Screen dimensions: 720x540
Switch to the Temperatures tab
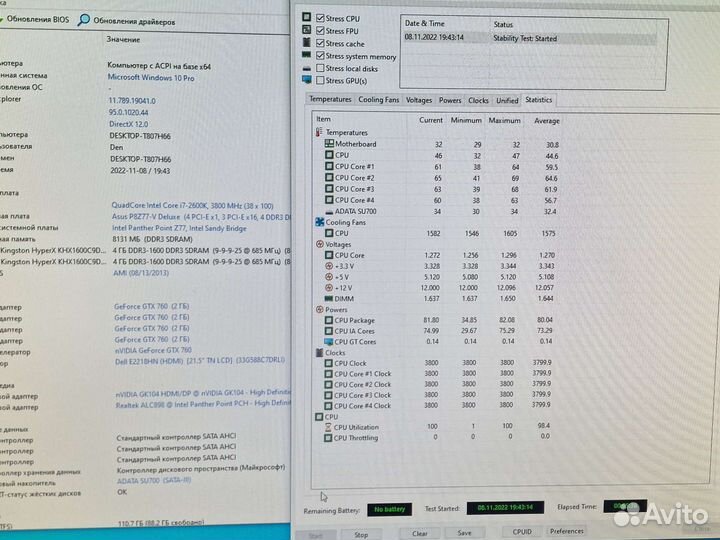(x=330, y=99)
